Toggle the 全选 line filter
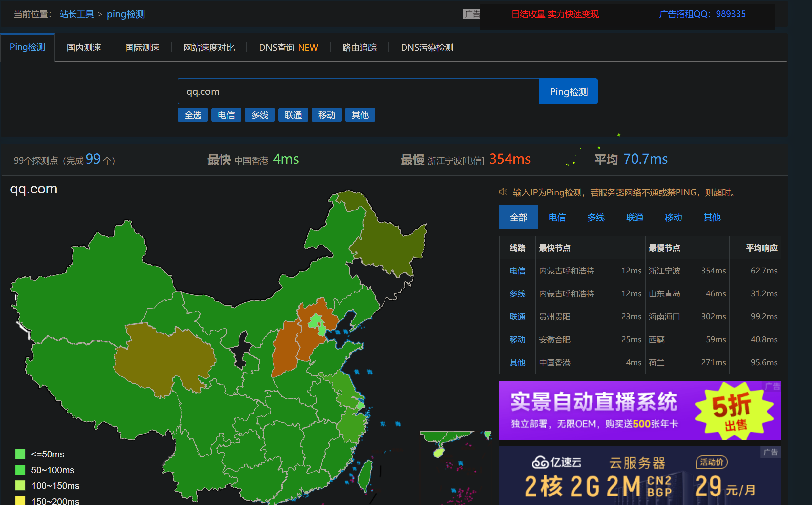 [x=193, y=115]
